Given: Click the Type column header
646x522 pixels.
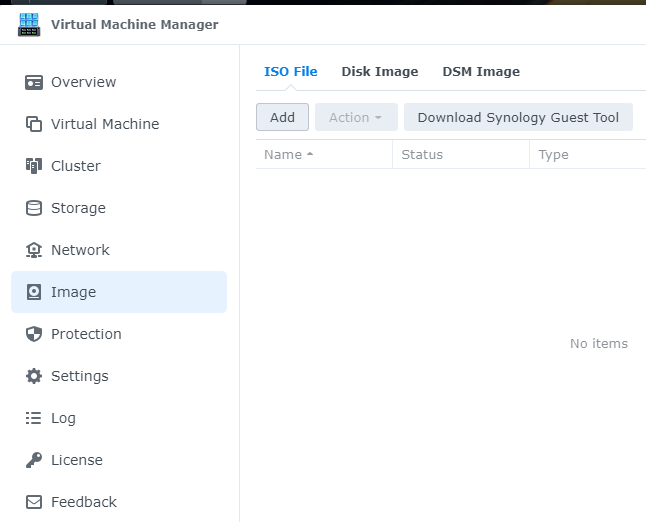Looking at the screenshot, I should tap(588, 154).
